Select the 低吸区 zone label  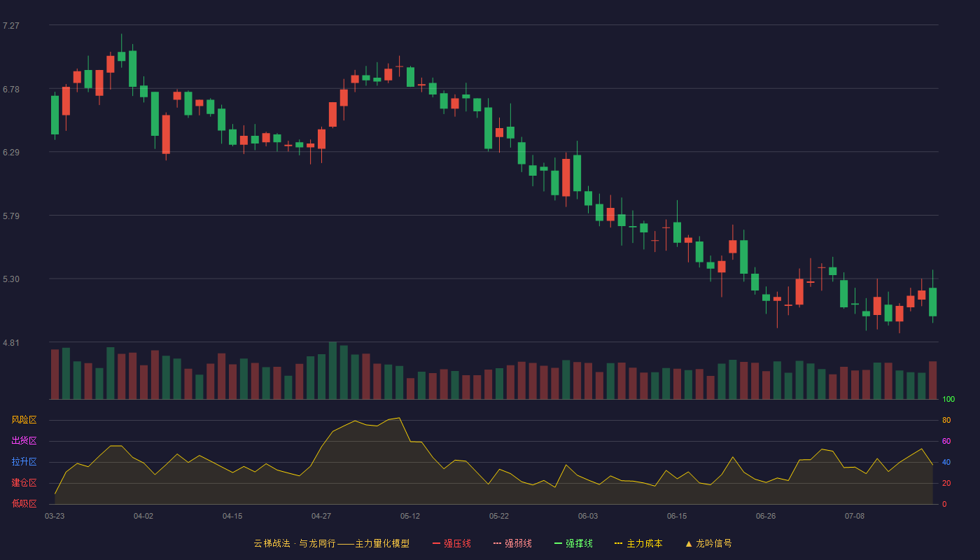click(24, 503)
